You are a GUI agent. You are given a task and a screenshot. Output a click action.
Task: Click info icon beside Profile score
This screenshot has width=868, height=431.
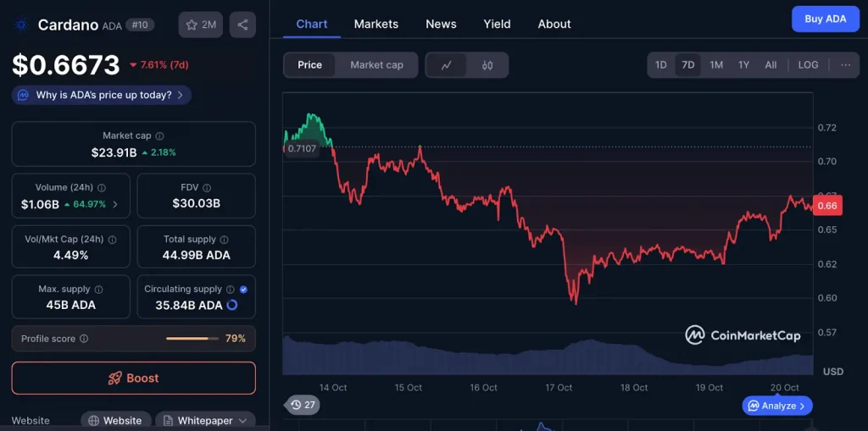[83, 339]
